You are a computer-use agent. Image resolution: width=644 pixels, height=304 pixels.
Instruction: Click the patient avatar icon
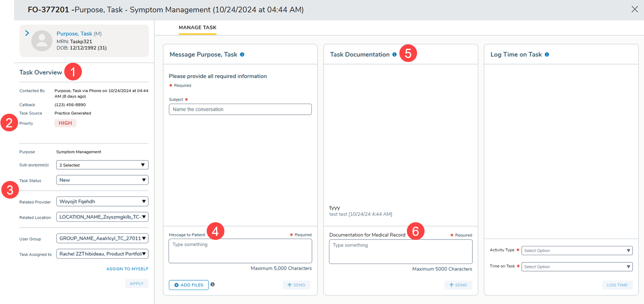point(42,41)
